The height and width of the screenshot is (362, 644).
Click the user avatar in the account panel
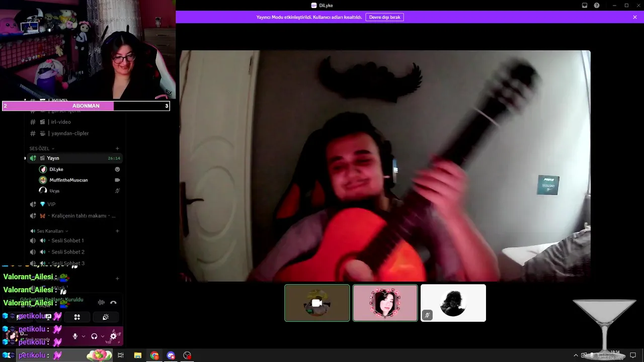pyautogui.click(x=11, y=336)
